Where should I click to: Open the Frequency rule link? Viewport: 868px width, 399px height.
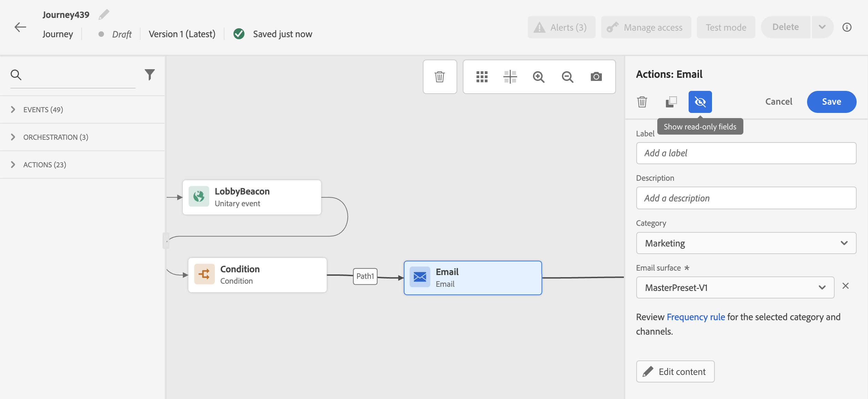696,317
